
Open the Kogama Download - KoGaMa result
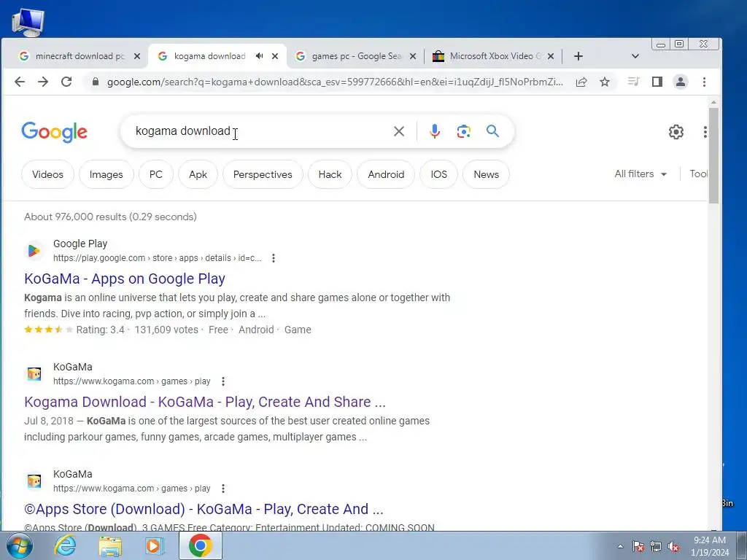tap(205, 402)
